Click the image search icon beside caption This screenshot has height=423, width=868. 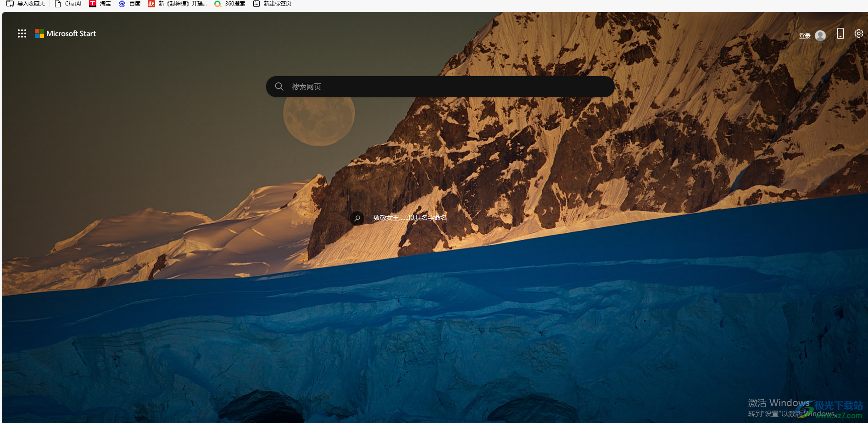coord(357,218)
